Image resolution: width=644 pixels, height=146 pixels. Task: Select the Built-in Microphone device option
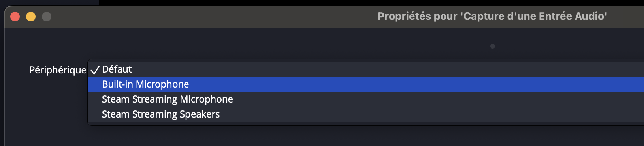(x=365, y=84)
